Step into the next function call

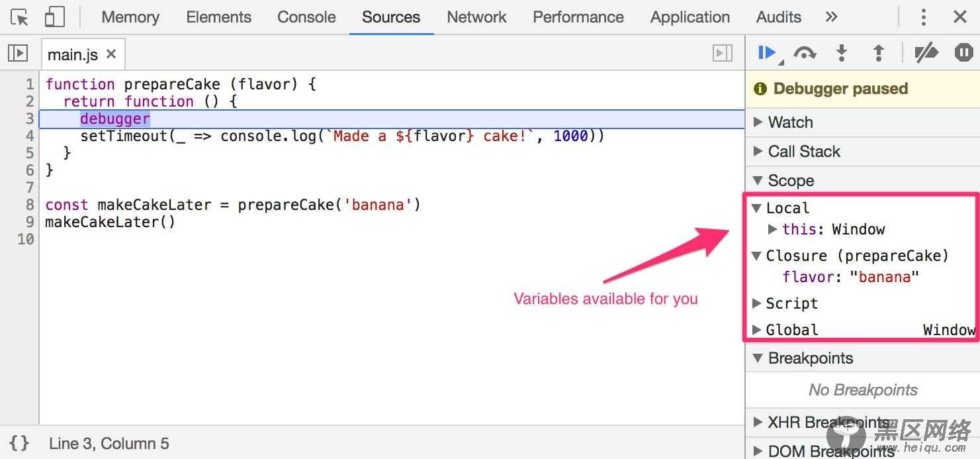point(842,53)
